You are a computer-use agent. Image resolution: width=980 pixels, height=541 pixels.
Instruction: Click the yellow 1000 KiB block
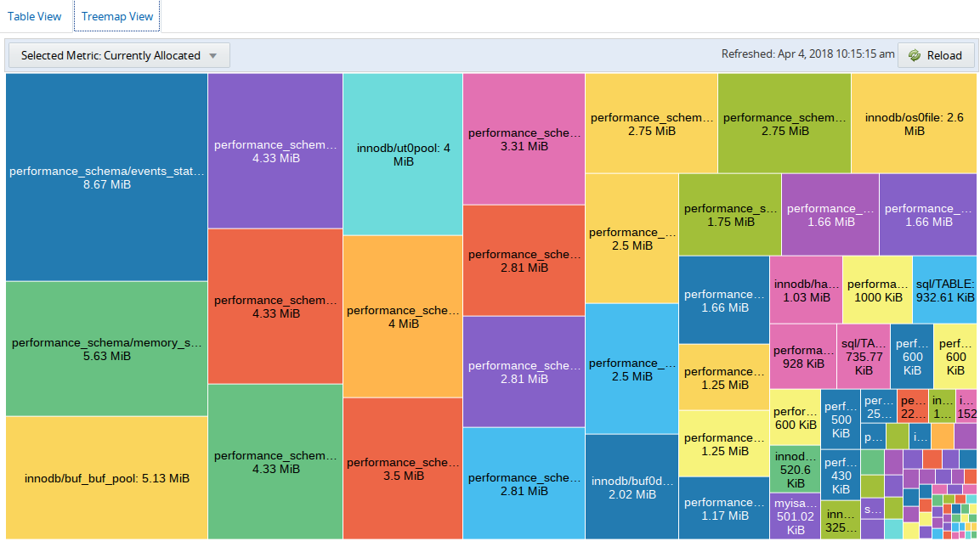[877, 290]
